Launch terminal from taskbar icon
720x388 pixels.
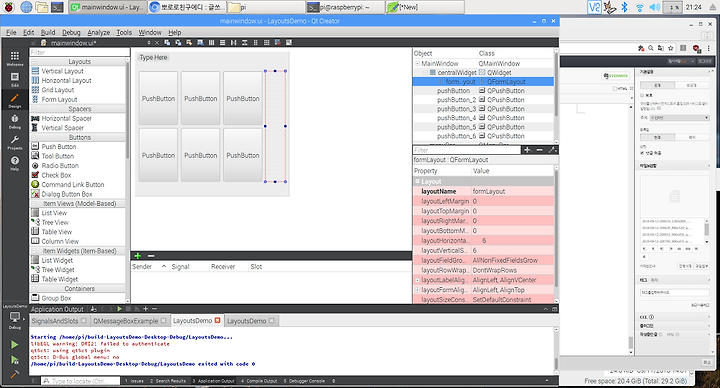coord(57,7)
